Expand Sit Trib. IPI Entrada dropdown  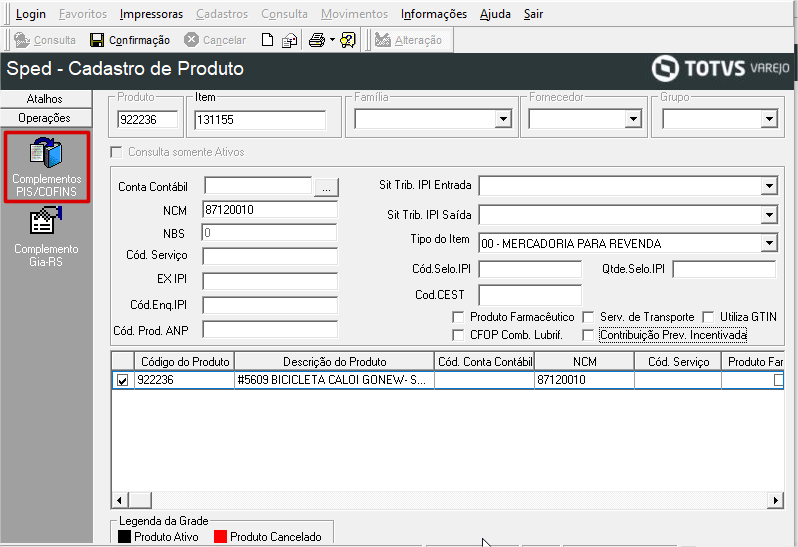pos(769,186)
